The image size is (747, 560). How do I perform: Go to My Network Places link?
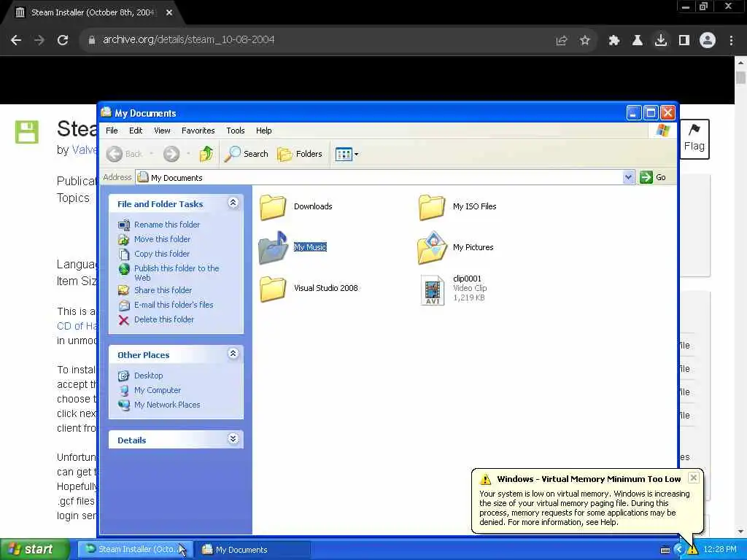[167, 405]
